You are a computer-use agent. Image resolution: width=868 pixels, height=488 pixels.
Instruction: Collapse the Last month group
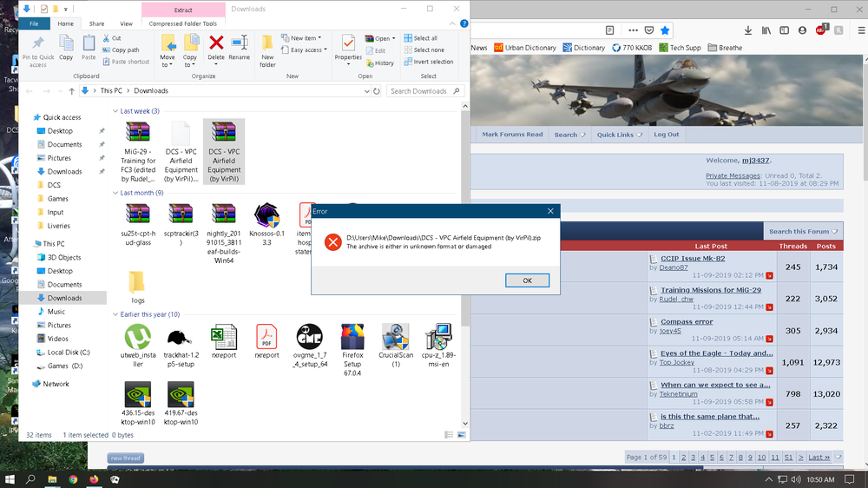pyautogui.click(x=115, y=193)
